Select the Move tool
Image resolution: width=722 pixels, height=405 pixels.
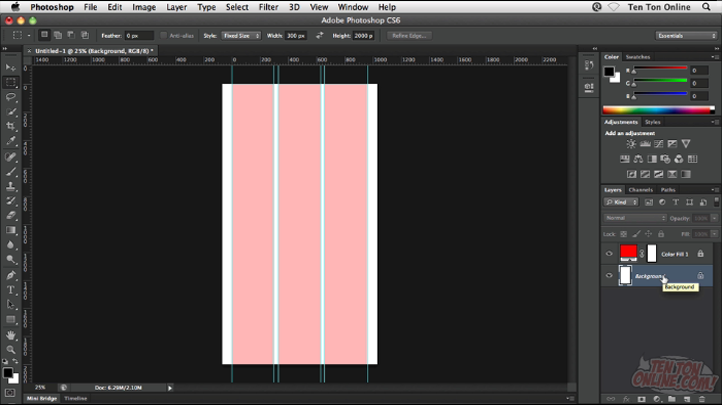pyautogui.click(x=11, y=68)
